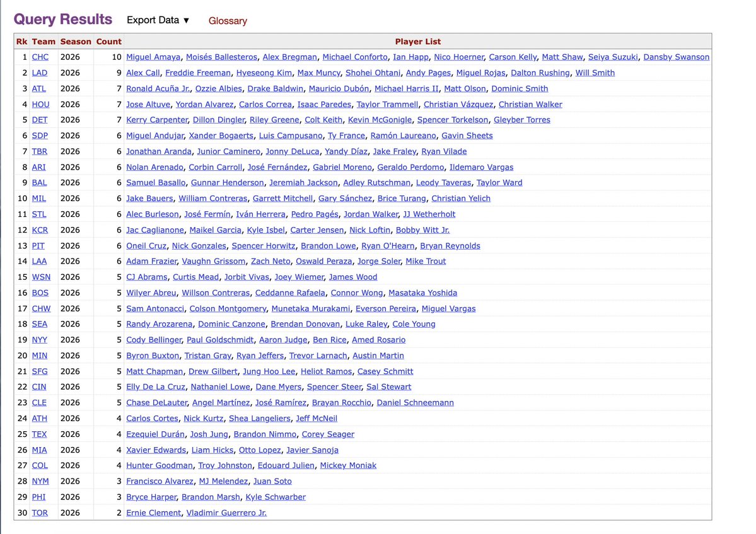Open Juan Soto's player page
Screen dimensions: 756x534
[x=272, y=482]
